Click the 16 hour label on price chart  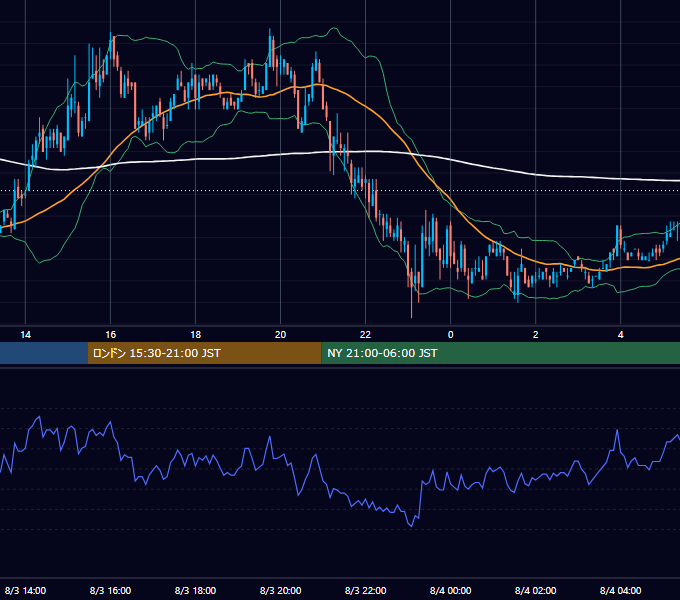111,334
